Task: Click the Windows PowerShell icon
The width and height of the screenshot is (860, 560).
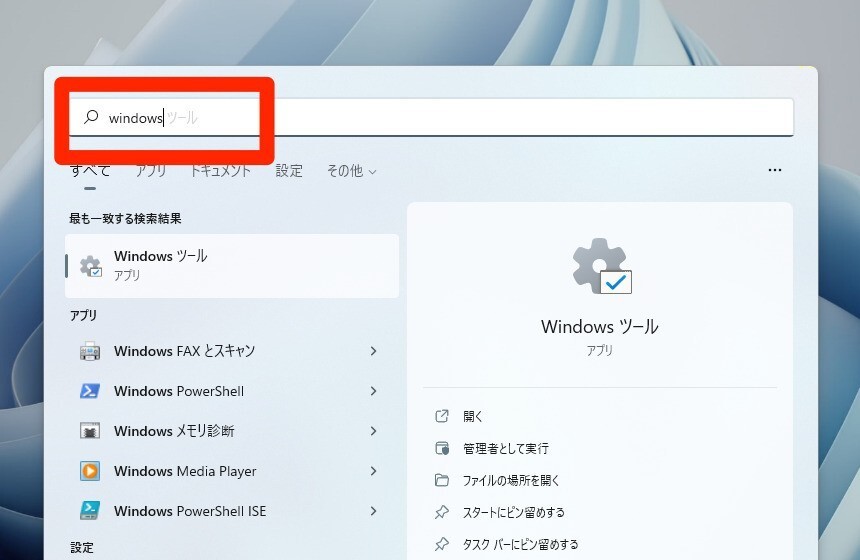Action: click(x=90, y=391)
